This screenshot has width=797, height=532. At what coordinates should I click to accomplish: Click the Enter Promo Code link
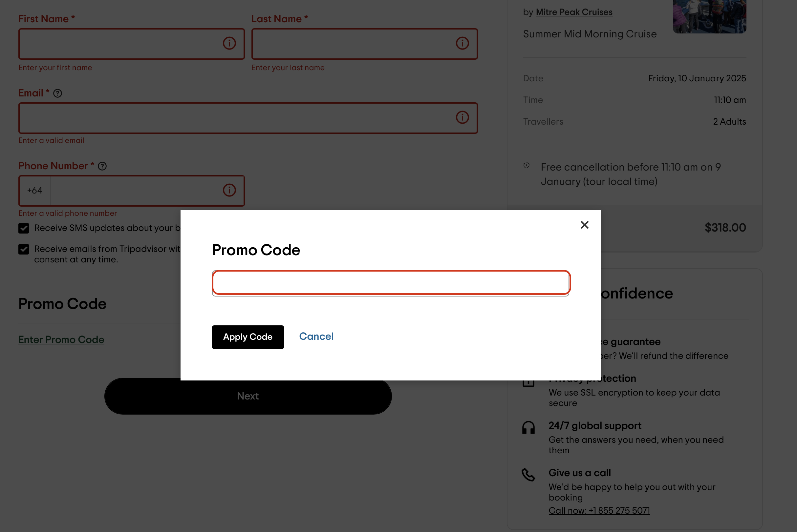pyautogui.click(x=61, y=339)
